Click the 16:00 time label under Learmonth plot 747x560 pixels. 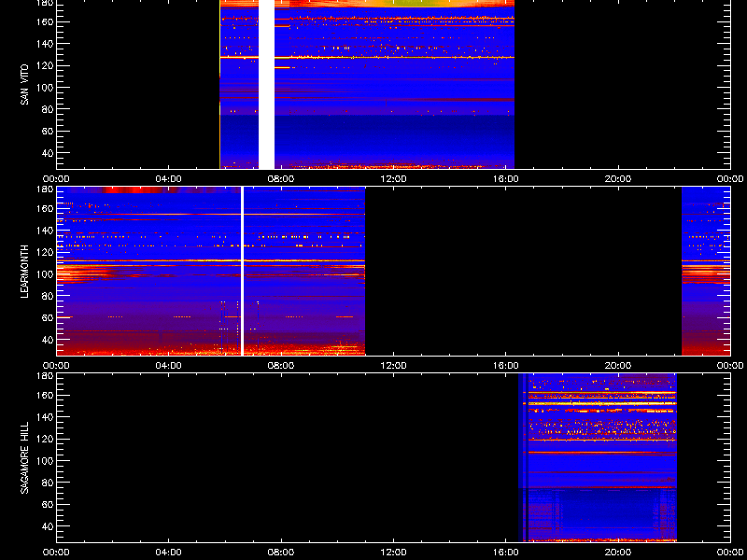[506, 365]
